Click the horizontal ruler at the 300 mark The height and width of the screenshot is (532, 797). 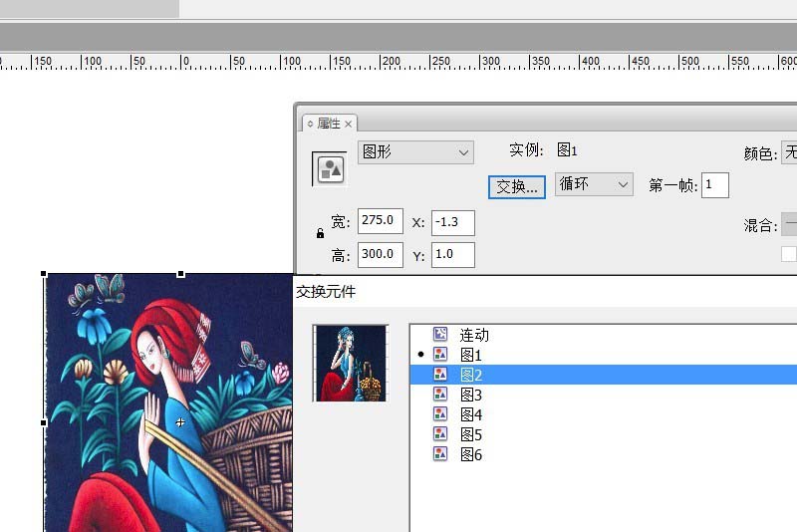tap(490, 62)
